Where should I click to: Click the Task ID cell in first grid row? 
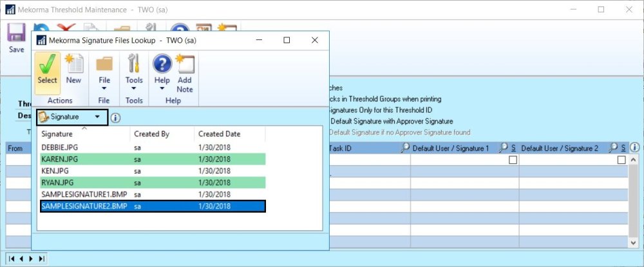[x=370, y=160]
